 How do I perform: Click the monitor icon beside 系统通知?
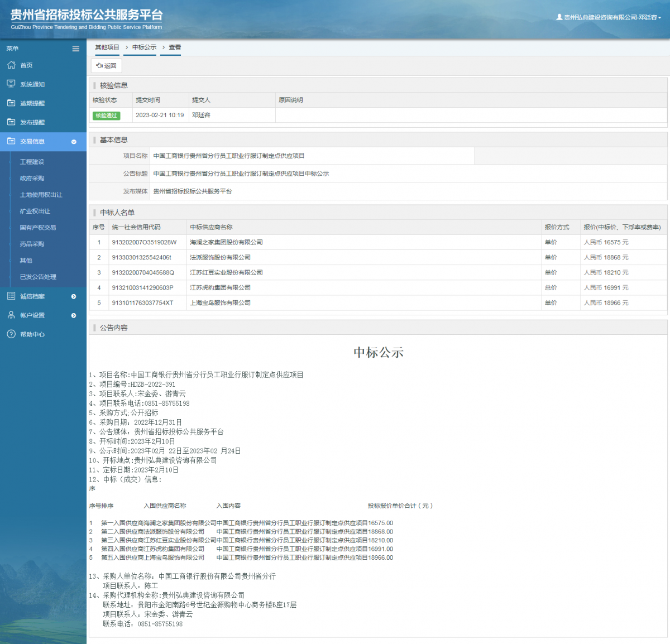point(11,84)
